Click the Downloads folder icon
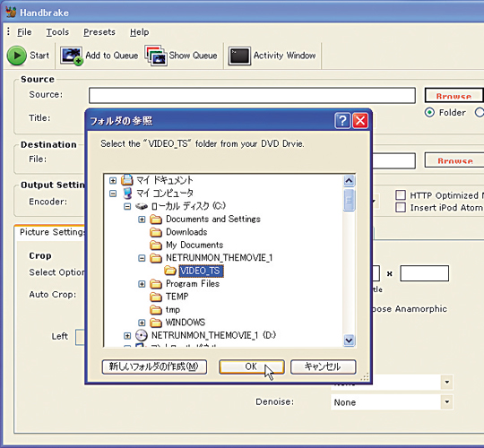Image resolution: width=484 pixels, height=448 pixels. (x=156, y=232)
